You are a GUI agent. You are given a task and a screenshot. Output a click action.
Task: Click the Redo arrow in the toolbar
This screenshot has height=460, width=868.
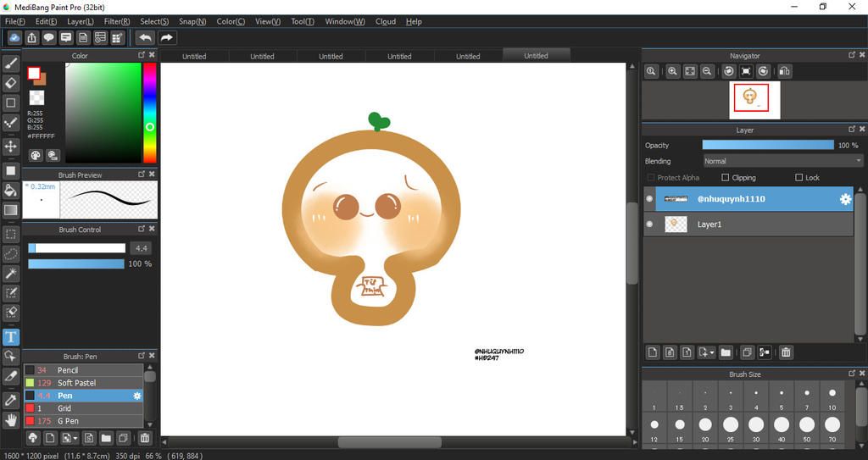(x=166, y=37)
